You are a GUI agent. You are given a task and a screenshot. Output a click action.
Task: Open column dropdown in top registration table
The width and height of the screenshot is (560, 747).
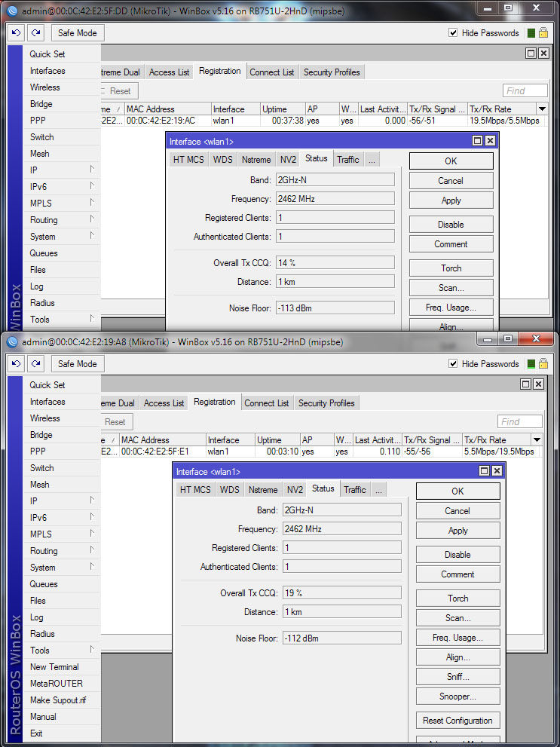pyautogui.click(x=542, y=109)
